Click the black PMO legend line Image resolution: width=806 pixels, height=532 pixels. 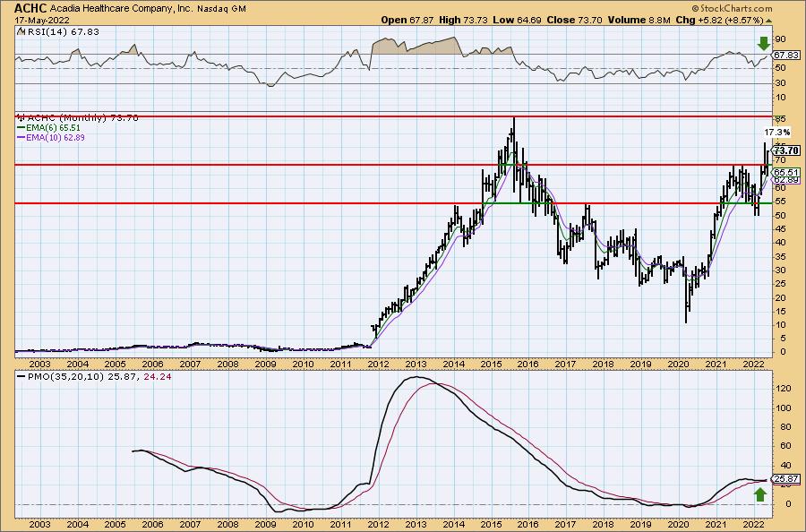21,377
